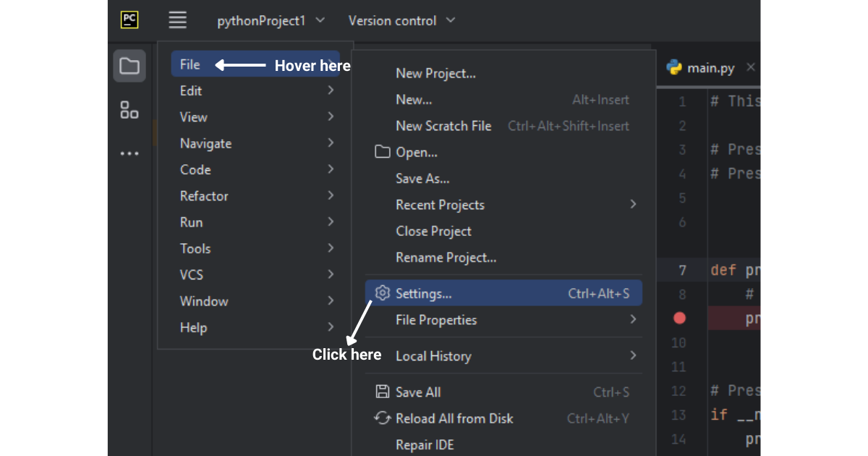The image size is (868, 456).
Task: Open the Code menu
Action: click(x=255, y=169)
